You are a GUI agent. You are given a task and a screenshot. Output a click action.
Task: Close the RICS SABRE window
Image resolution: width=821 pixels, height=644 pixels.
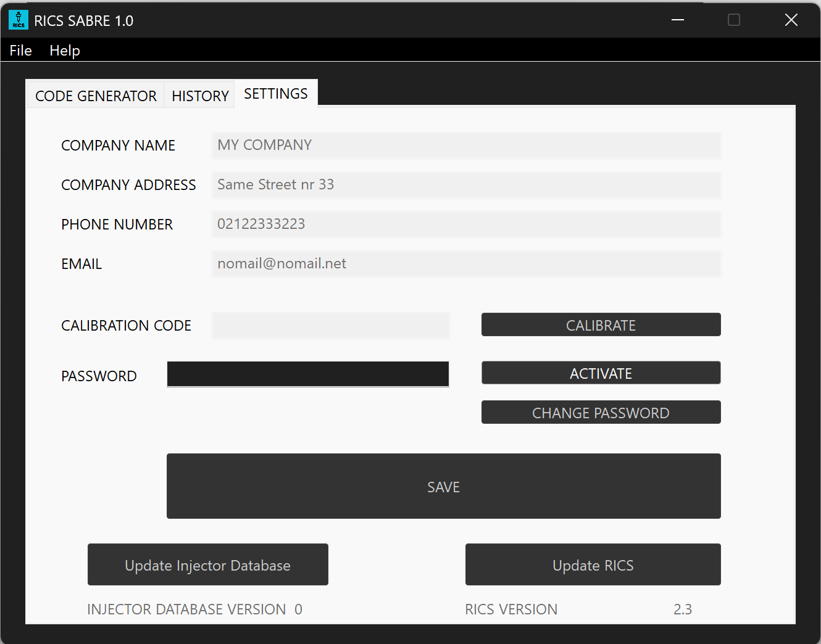coord(791,20)
